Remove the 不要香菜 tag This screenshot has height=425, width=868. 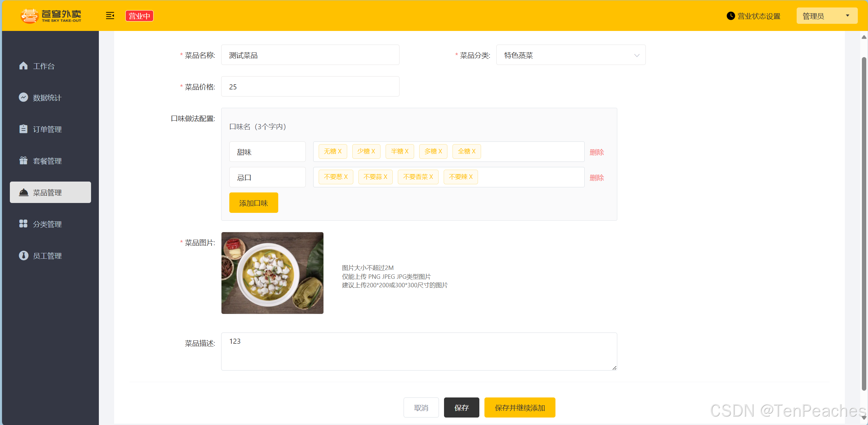[x=431, y=177]
